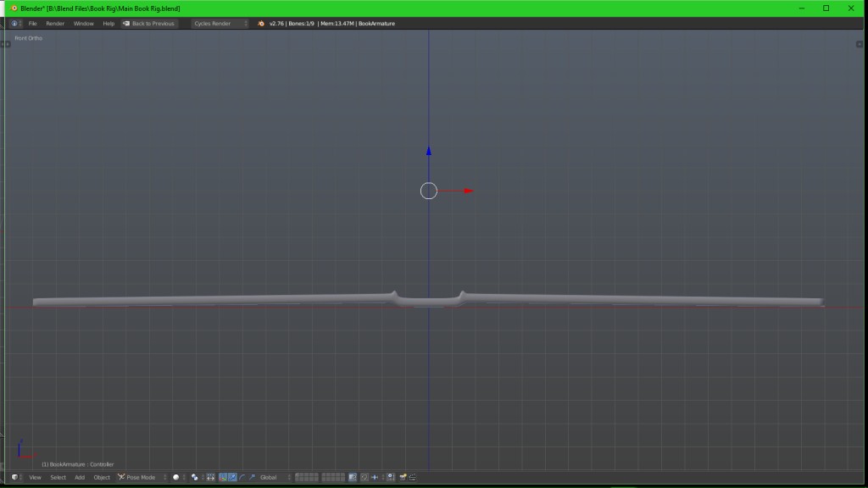Open the Pose Mode selector dropdown
This screenshot has height=488, width=868.
140,477
